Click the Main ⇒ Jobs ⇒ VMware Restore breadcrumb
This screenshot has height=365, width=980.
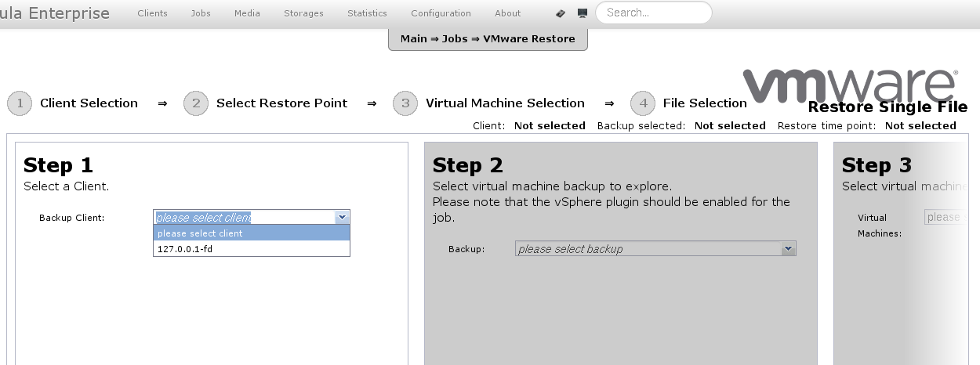click(x=488, y=38)
